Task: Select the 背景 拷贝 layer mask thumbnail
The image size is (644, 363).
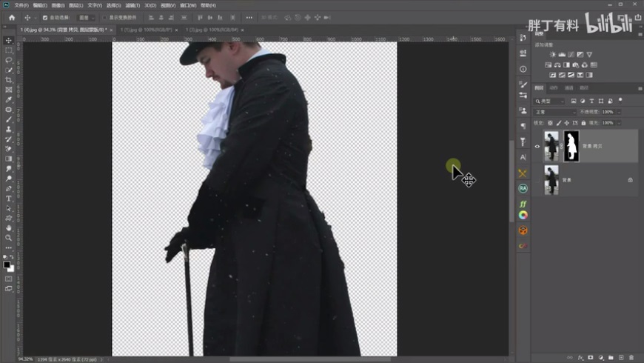Action: coord(571,146)
